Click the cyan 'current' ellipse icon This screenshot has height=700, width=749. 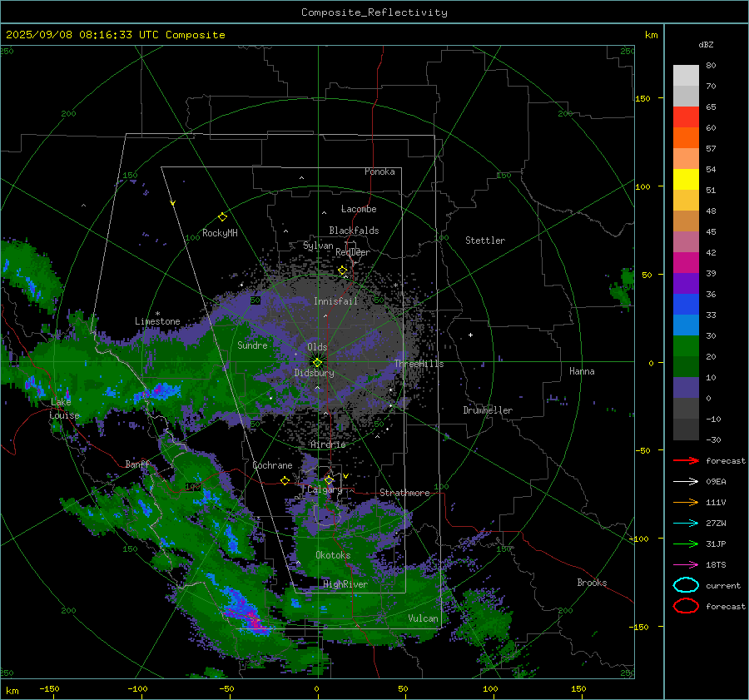click(686, 585)
